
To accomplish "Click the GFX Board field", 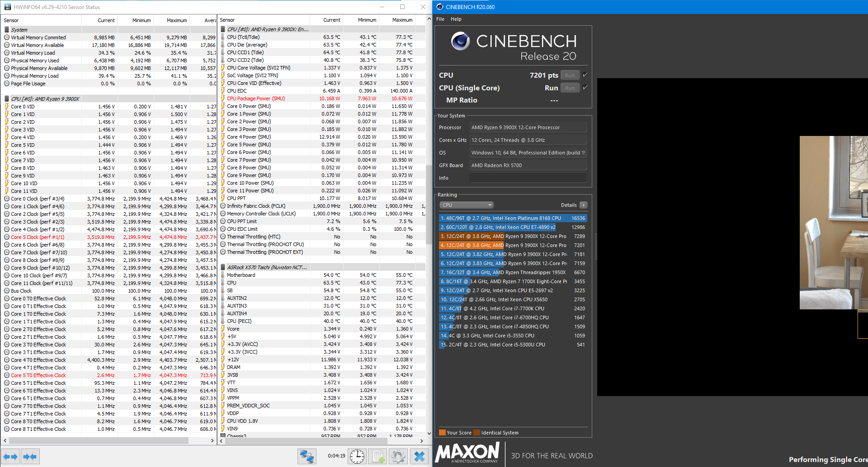I will pyautogui.click(x=528, y=165).
